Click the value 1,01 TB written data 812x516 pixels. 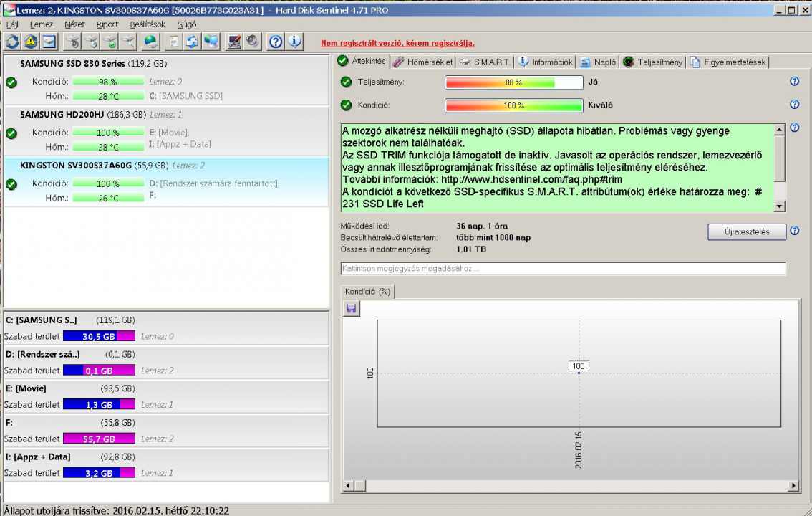[471, 249]
